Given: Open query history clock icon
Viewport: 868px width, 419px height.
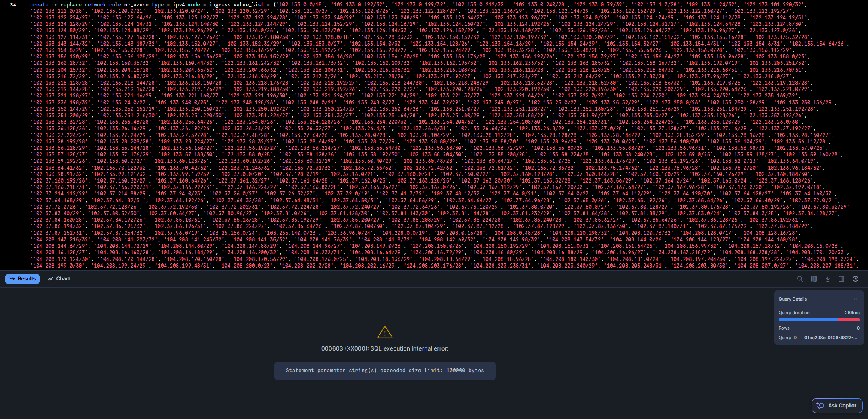Looking at the screenshot, I should (855, 279).
